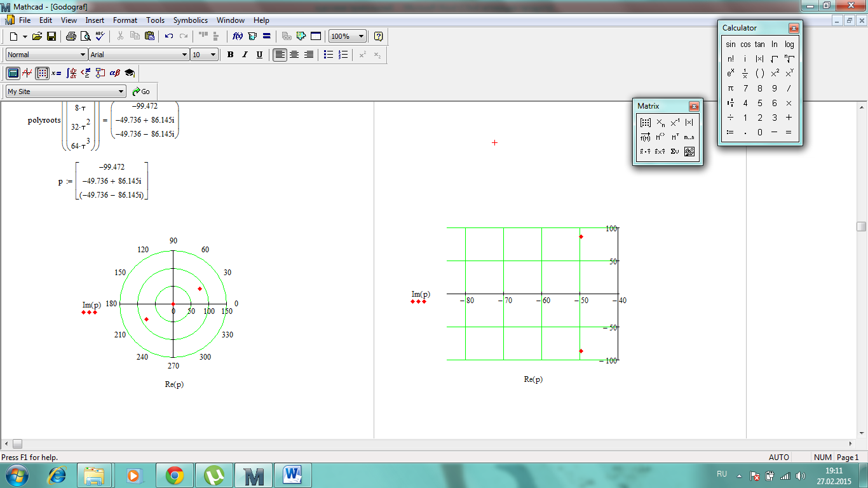Toggle bold text formatting
This screenshot has width=868, height=488.
click(x=231, y=55)
